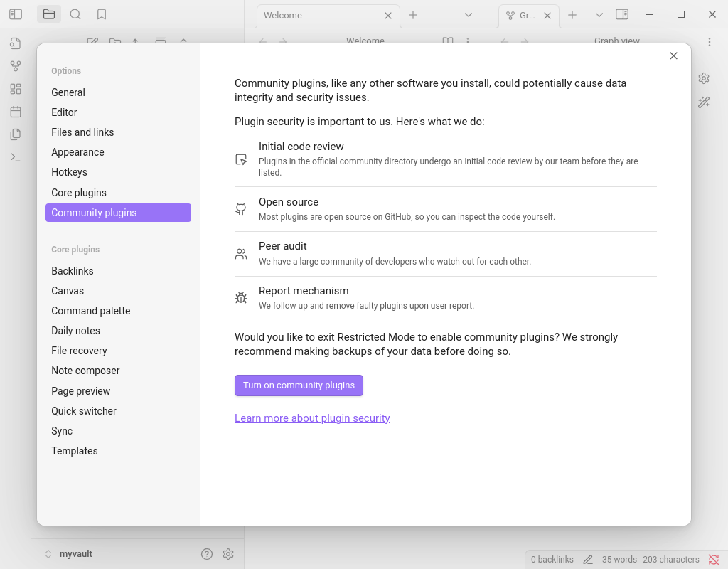The height and width of the screenshot is (569, 728).
Task: Open the tab list chevron beside Graph tab
Action: 599,15
